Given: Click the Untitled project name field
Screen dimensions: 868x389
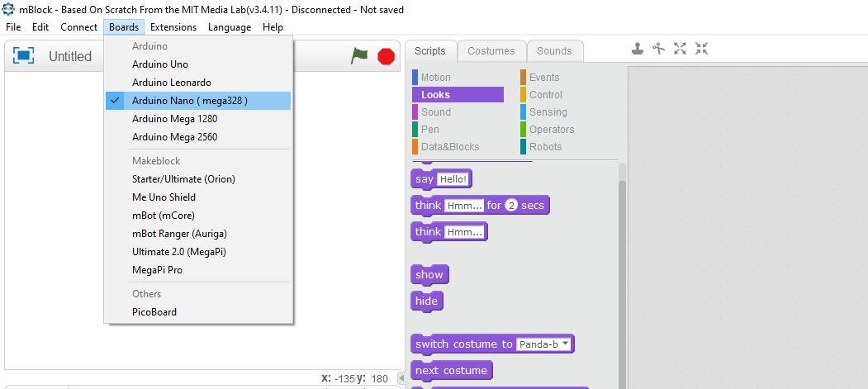Looking at the screenshot, I should [69, 56].
